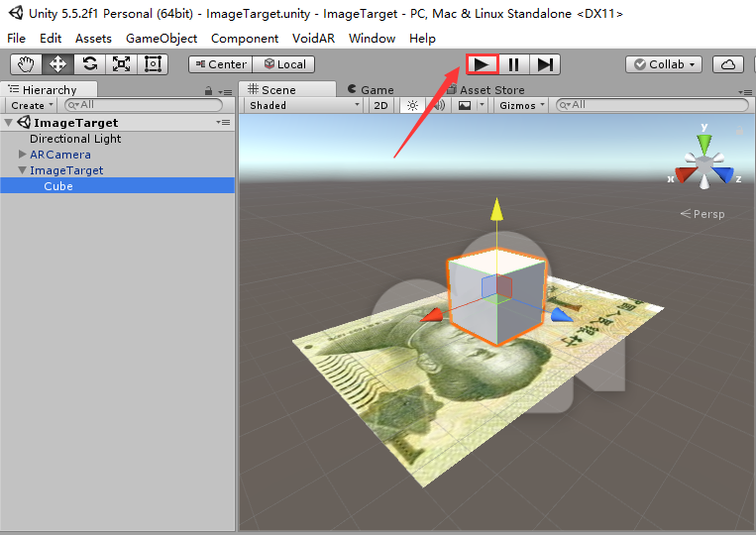756x535 pixels.
Task: Toggle scene lighting
Action: (x=413, y=105)
